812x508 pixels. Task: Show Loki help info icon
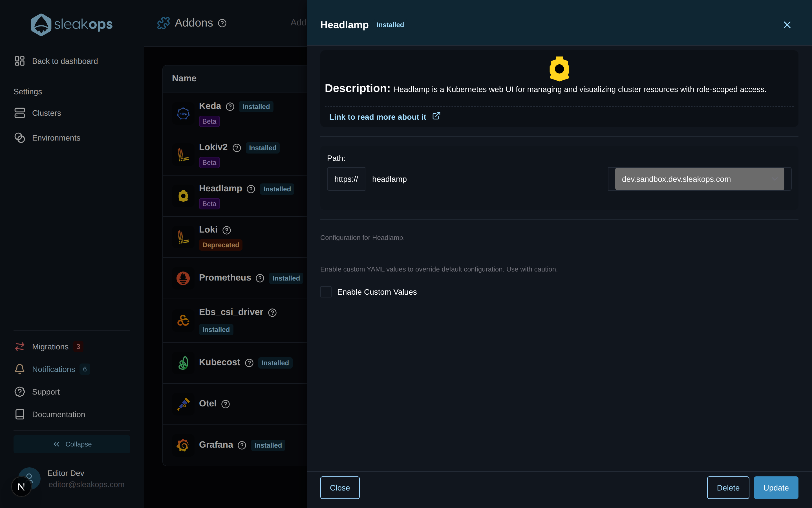[226, 231]
